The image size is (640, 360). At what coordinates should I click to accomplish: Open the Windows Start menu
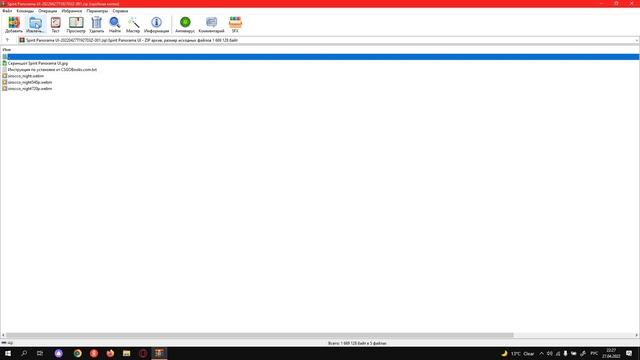coord(8,353)
